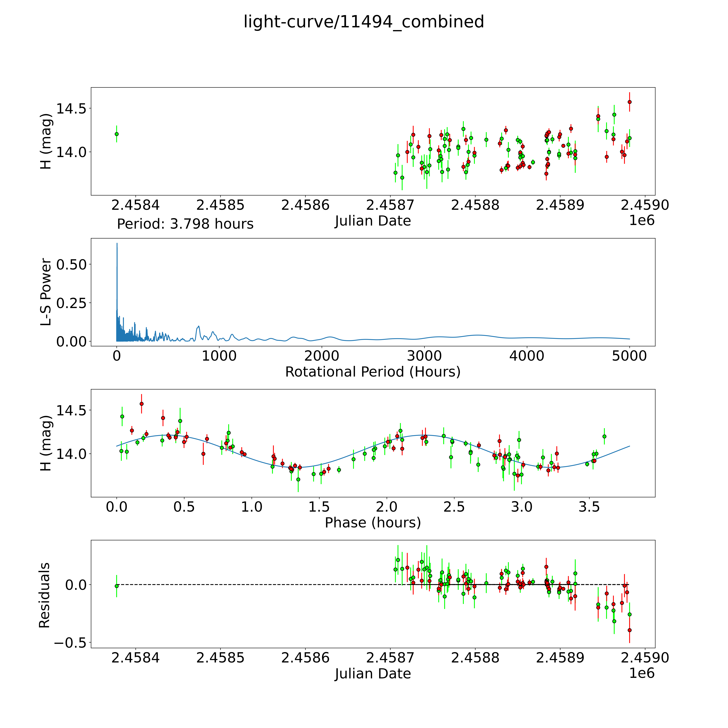Click the 3.5 tick label on phase plot
Viewport: 728px width, 728px height.
(589, 507)
